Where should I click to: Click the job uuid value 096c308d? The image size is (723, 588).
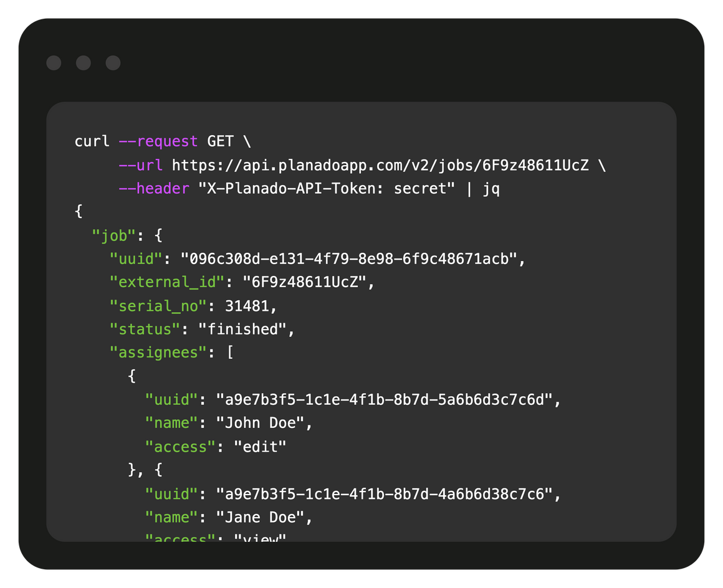click(348, 259)
